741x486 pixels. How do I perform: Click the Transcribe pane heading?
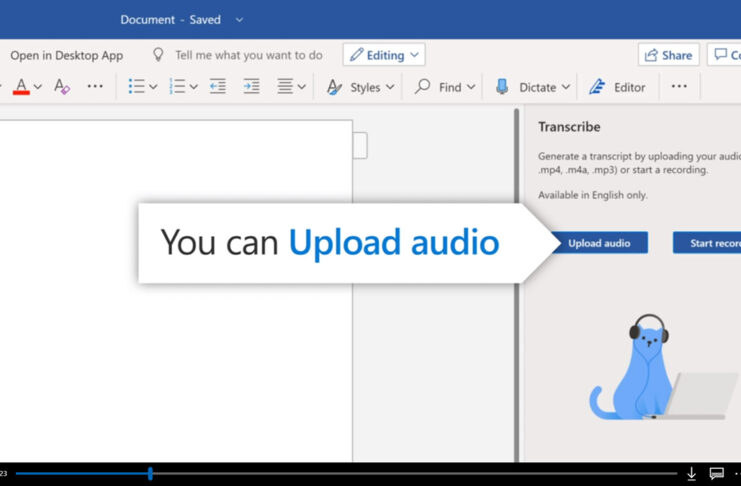pos(569,127)
